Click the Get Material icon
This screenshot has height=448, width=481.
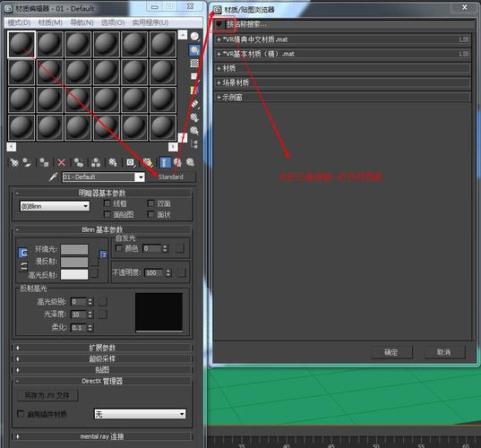[x=14, y=163]
